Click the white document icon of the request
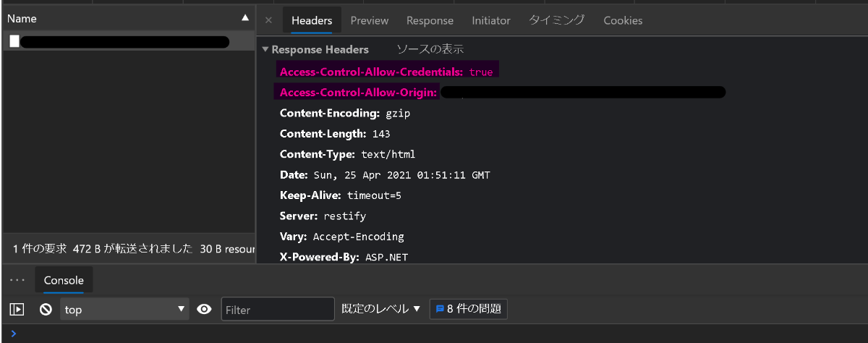The image size is (868, 343). (14, 42)
